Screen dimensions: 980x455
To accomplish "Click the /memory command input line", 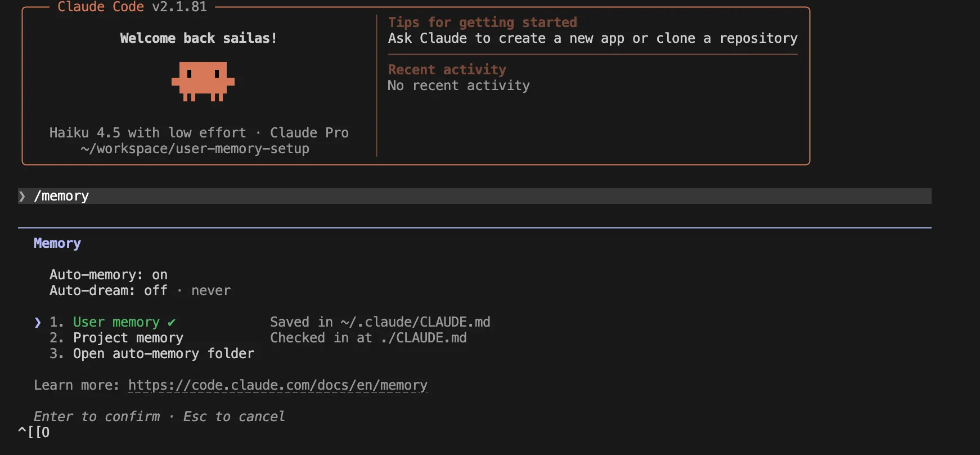I will tap(62, 196).
